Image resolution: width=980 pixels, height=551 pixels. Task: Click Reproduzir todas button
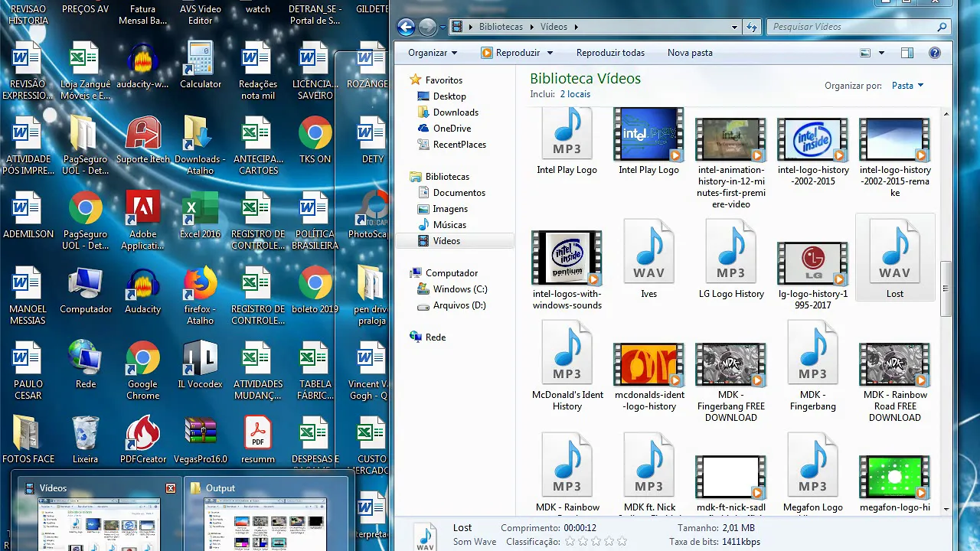[610, 53]
